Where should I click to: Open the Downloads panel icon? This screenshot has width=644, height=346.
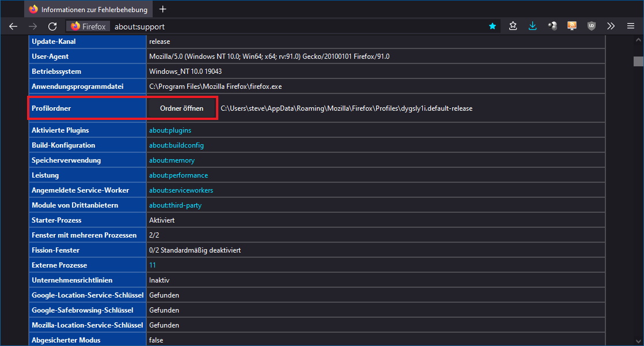[532, 26]
